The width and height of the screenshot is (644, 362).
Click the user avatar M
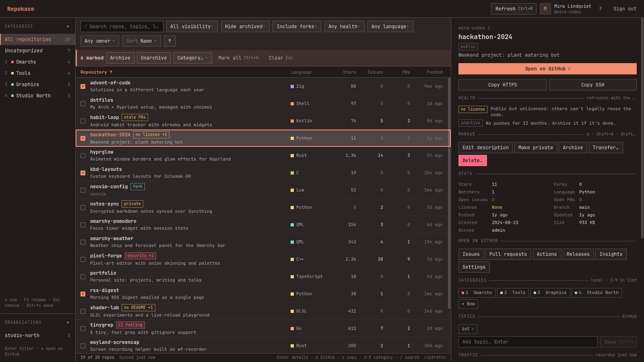click(545, 9)
